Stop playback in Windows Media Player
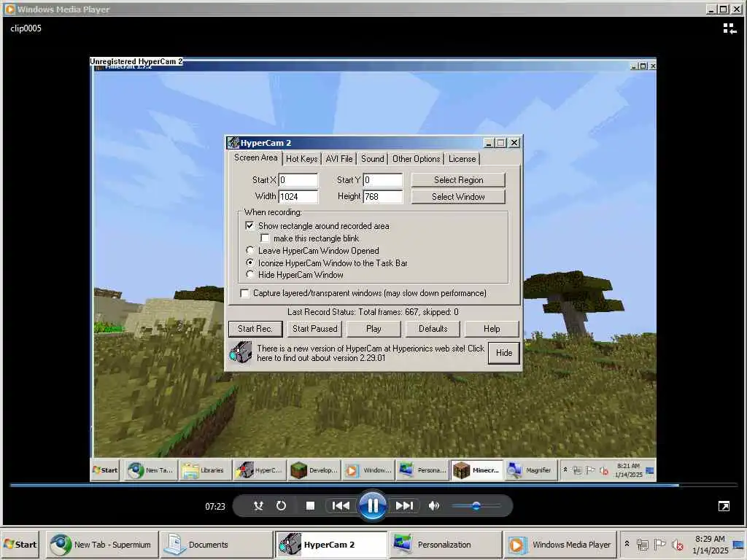The image size is (747, 560). [310, 506]
